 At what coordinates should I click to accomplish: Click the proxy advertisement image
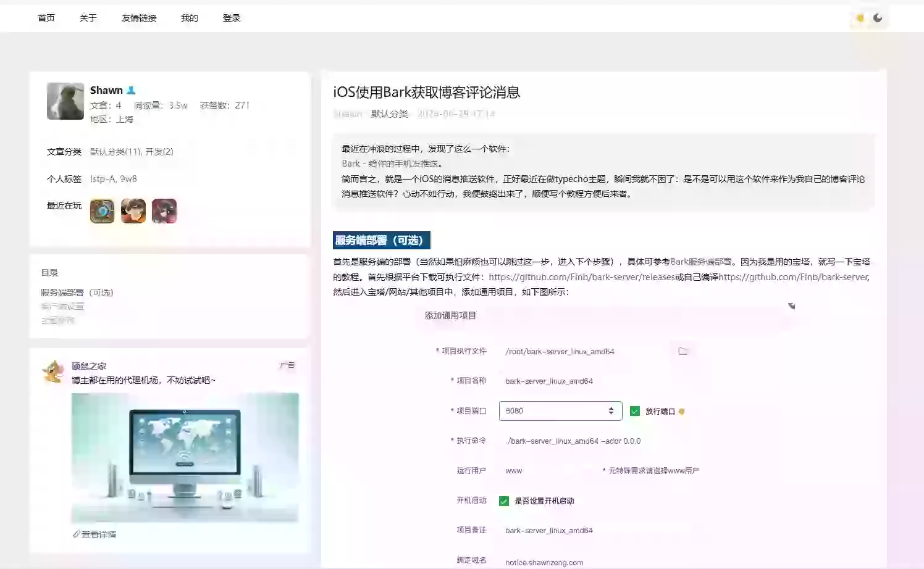point(185,458)
